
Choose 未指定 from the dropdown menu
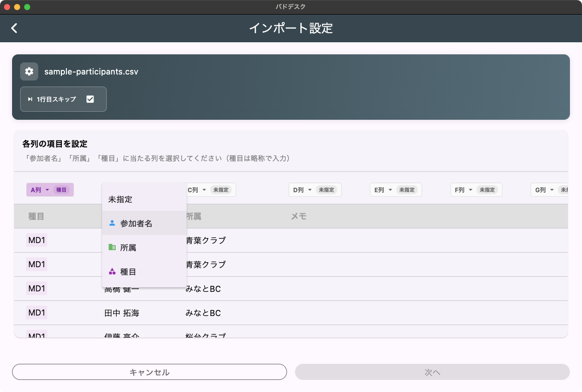(144, 199)
